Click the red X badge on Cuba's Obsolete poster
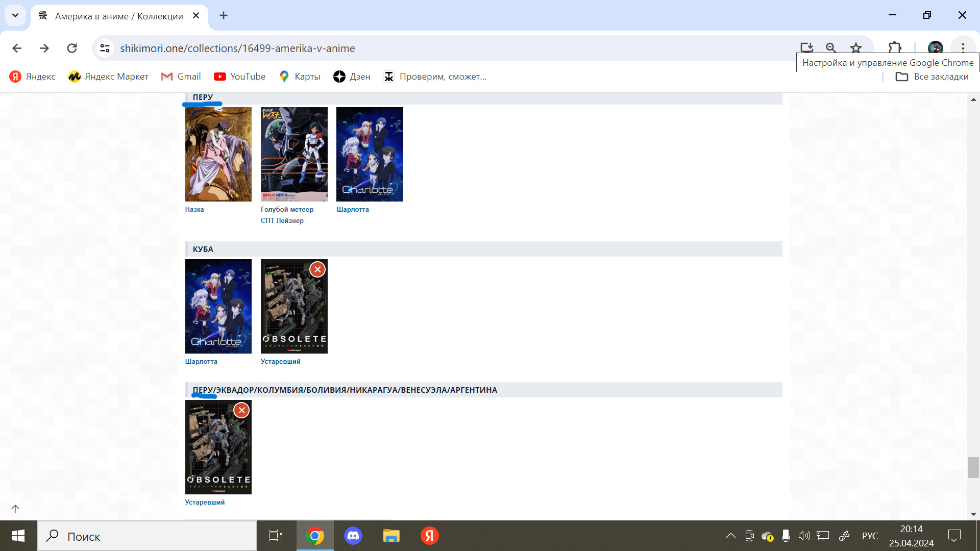This screenshot has width=980, height=551. coord(317,269)
